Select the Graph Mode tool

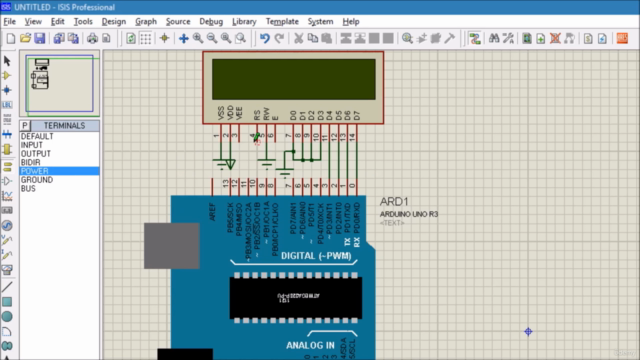point(7,196)
